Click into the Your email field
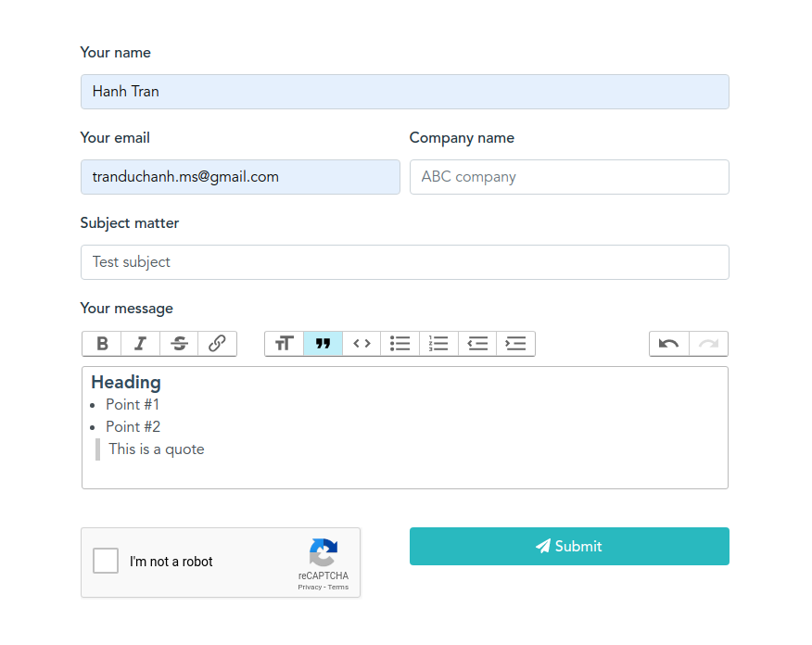This screenshot has width=812, height=645. pyautogui.click(x=240, y=177)
